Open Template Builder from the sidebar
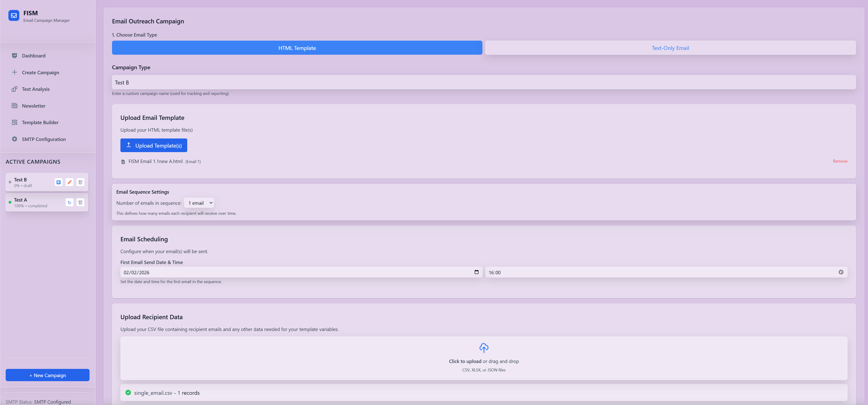Image resolution: width=868 pixels, height=405 pixels. pos(40,122)
